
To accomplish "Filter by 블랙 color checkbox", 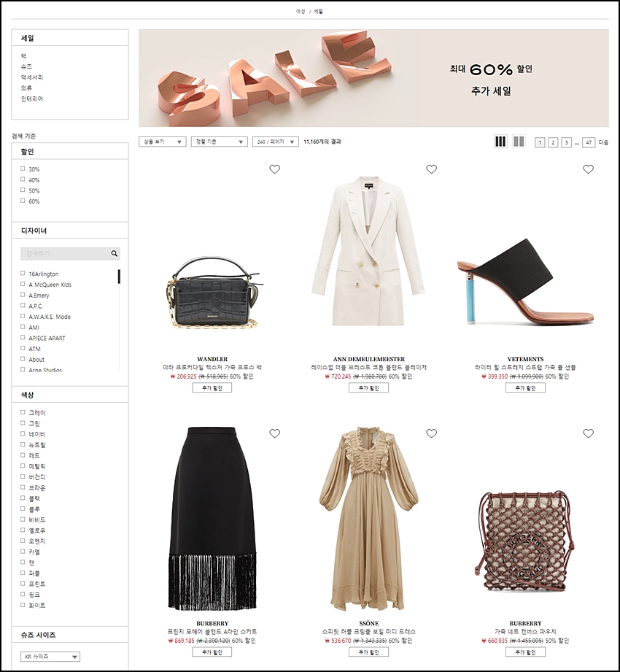I will point(23,498).
